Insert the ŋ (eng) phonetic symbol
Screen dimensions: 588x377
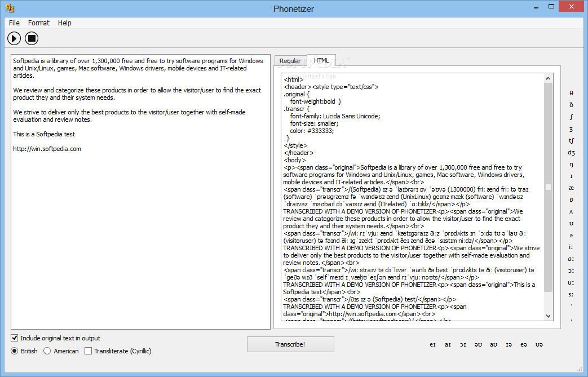571,165
